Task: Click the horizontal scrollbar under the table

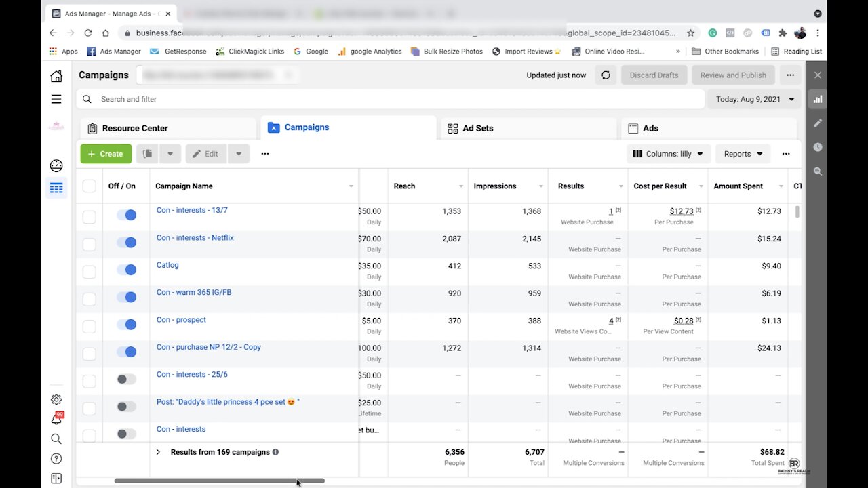Action: pyautogui.click(x=220, y=481)
